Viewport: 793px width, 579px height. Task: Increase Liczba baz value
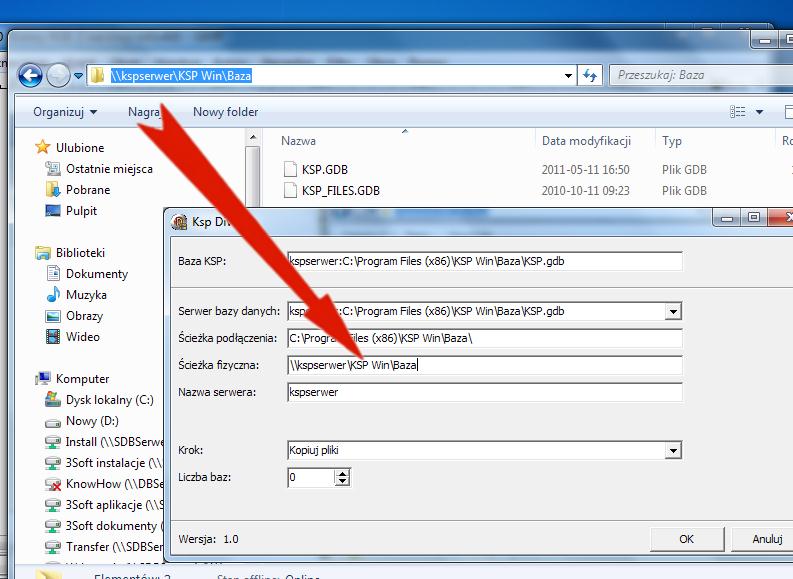[x=342, y=473]
